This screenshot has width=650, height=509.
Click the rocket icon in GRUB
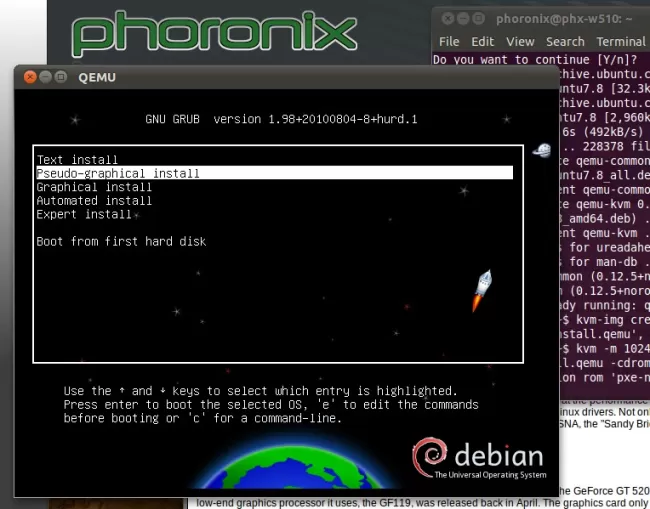point(481,289)
